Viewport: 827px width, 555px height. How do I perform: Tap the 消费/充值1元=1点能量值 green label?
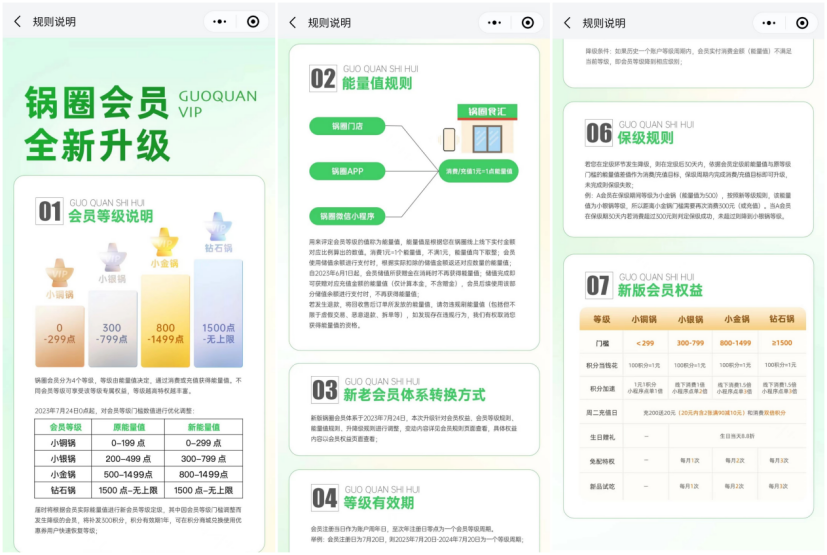(480, 171)
